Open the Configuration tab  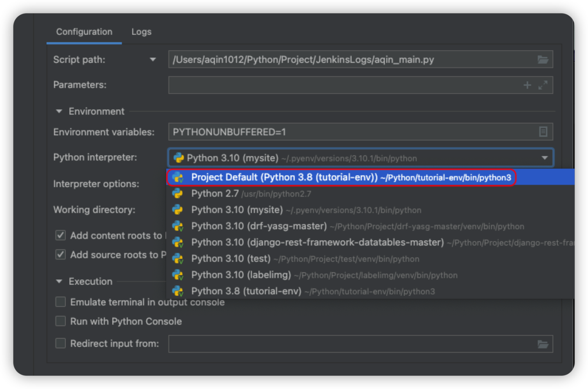84,32
